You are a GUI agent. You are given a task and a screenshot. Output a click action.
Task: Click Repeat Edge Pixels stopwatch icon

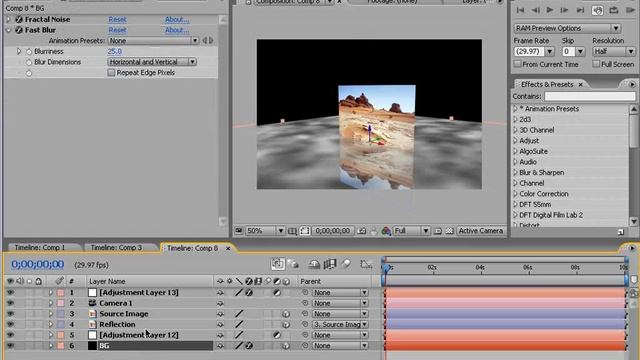tap(29, 73)
